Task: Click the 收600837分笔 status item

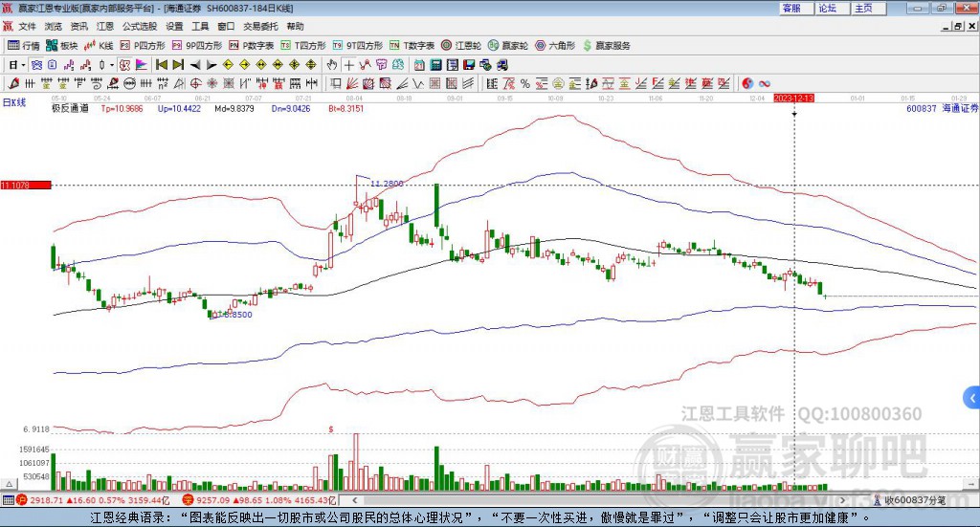Action: [909, 500]
